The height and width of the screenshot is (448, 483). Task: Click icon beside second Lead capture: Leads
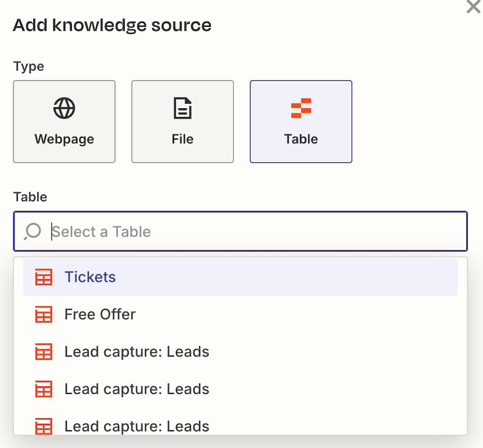tap(43, 389)
